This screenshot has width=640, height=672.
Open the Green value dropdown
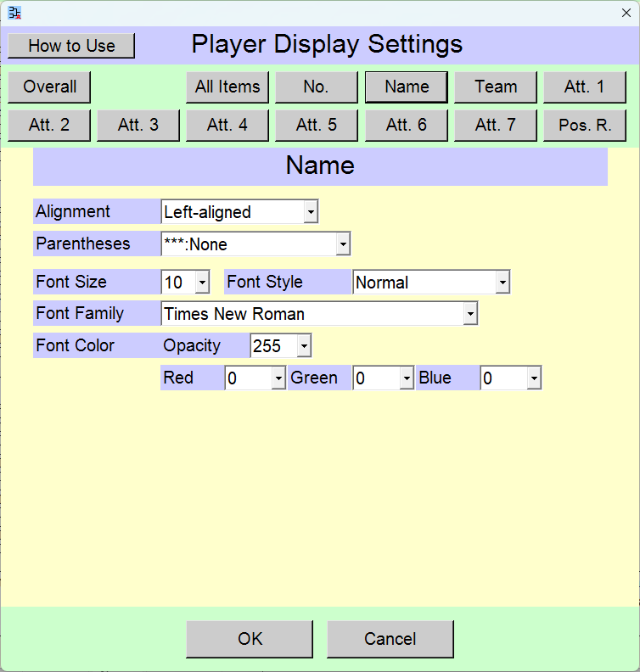coord(407,378)
